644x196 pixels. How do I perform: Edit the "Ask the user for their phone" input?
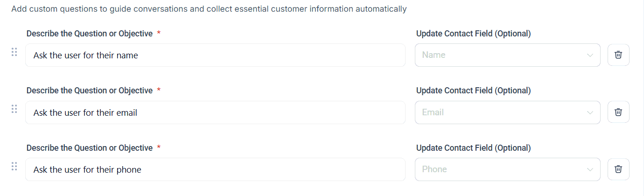[x=215, y=169]
